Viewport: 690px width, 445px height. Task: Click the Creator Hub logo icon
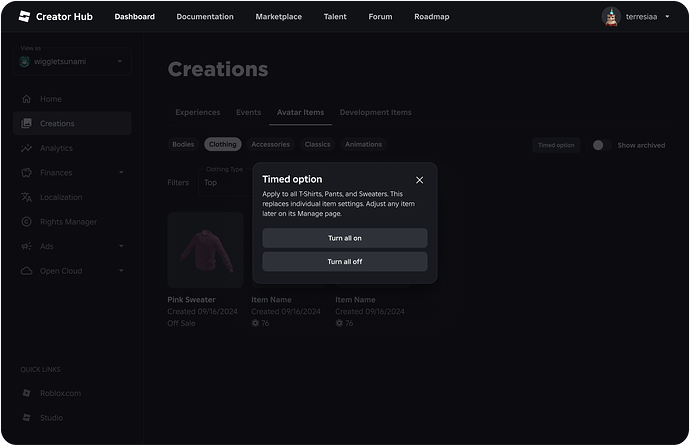click(x=24, y=16)
